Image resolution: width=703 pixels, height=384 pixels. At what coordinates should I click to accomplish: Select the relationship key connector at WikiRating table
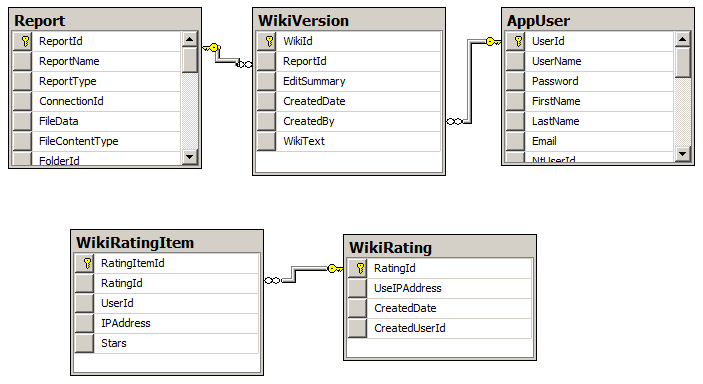(x=335, y=269)
